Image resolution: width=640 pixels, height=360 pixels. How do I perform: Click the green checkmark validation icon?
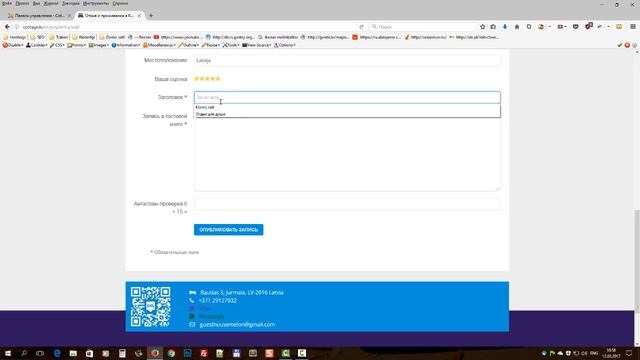coord(620,45)
